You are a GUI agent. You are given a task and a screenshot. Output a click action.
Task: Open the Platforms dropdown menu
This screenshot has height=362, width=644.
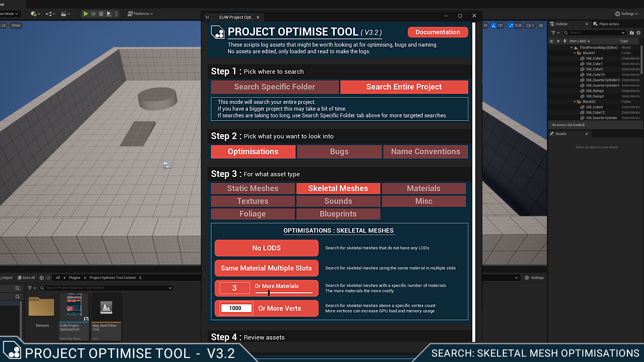tap(140, 14)
